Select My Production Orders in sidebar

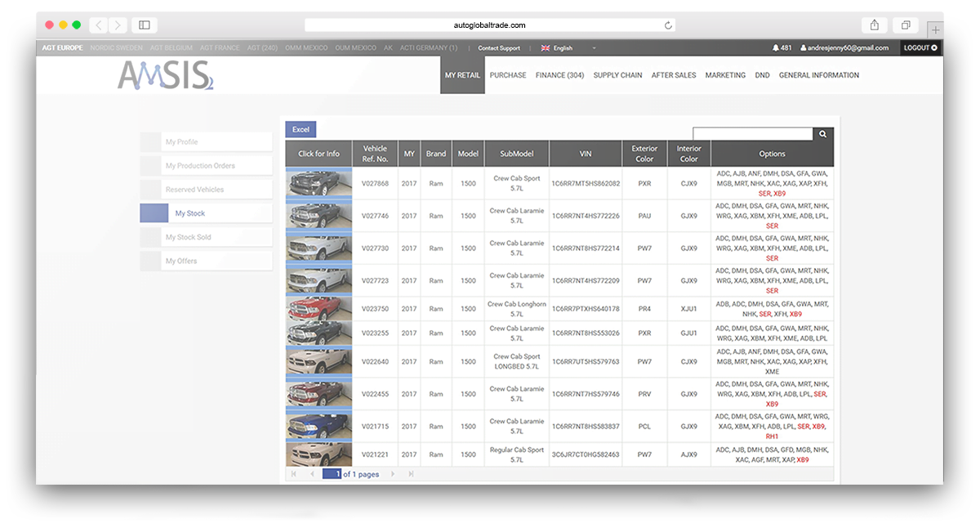[x=206, y=166]
